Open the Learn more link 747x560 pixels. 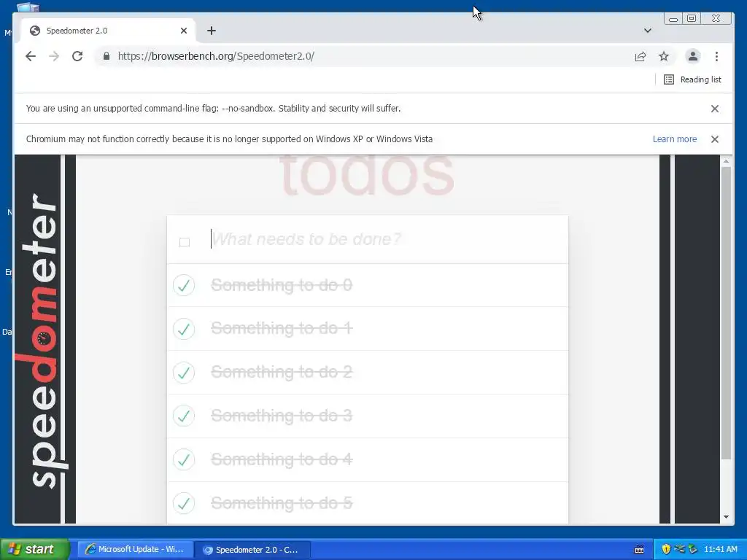coord(675,139)
